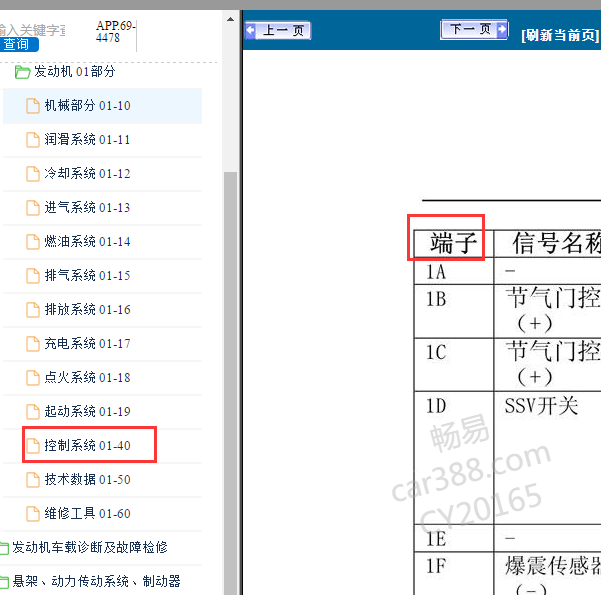601x595 pixels.
Task: Collapse the 发动机 01部分 folder
Action: 75,71
